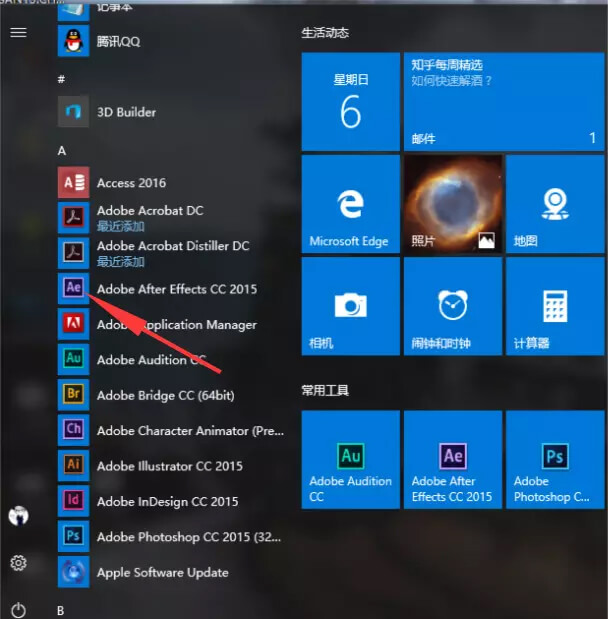Screen dimensions: 608x619
Task: Open the Mail (邮件) tile
Action: (504, 101)
